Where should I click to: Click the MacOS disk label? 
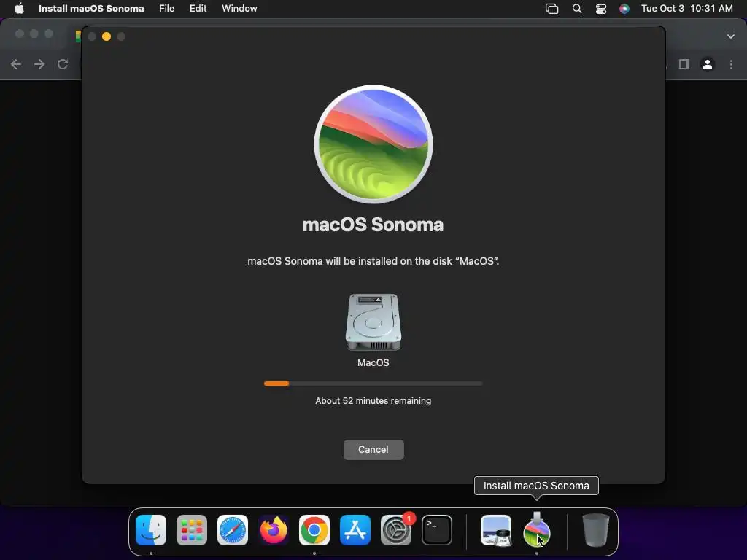[x=373, y=363]
